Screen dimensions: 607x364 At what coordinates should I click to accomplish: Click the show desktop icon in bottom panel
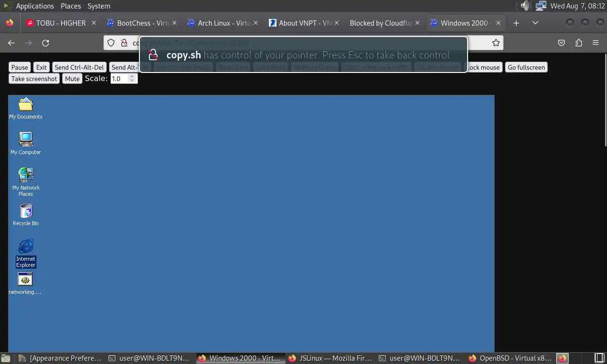tap(5, 358)
